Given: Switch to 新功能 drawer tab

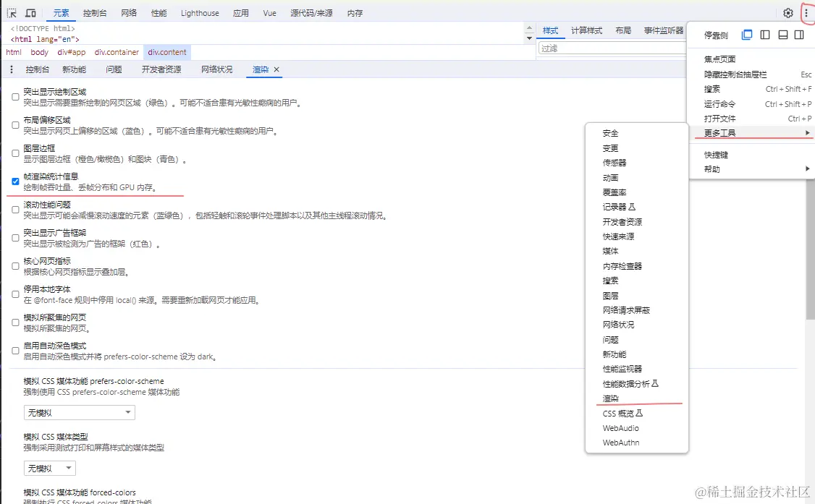Looking at the screenshot, I should (x=74, y=69).
